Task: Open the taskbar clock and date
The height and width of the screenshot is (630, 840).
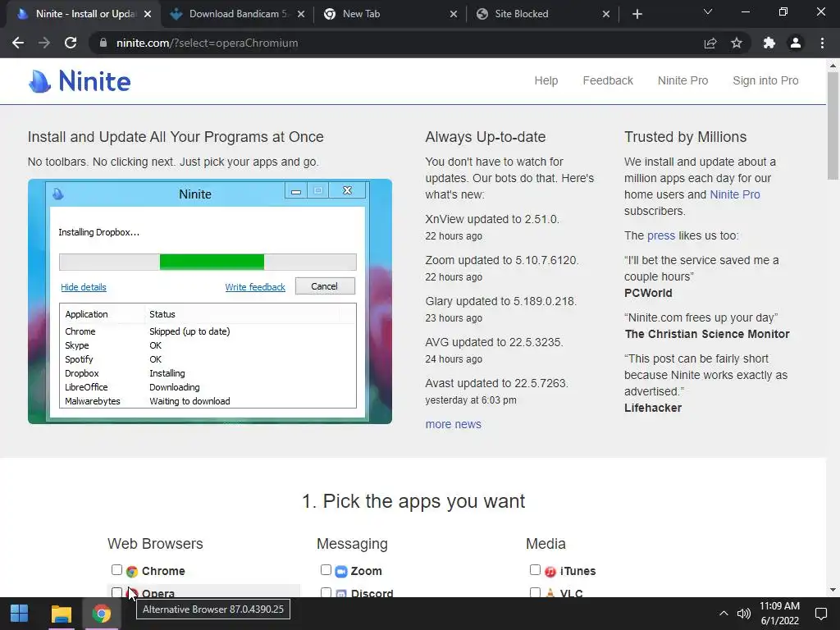Action: pyautogui.click(x=779, y=614)
